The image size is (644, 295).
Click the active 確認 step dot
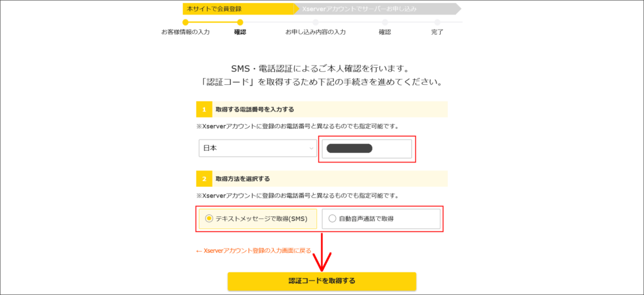coord(240,22)
